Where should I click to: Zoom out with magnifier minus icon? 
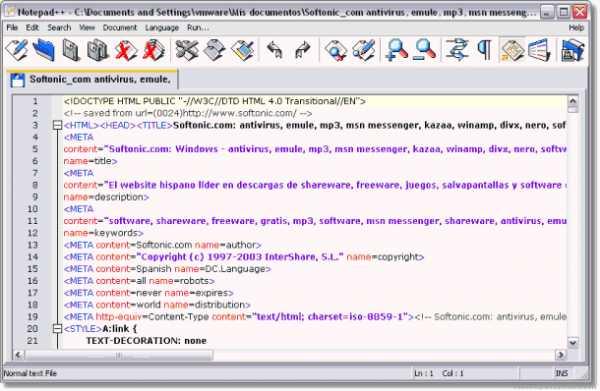pyautogui.click(x=424, y=50)
